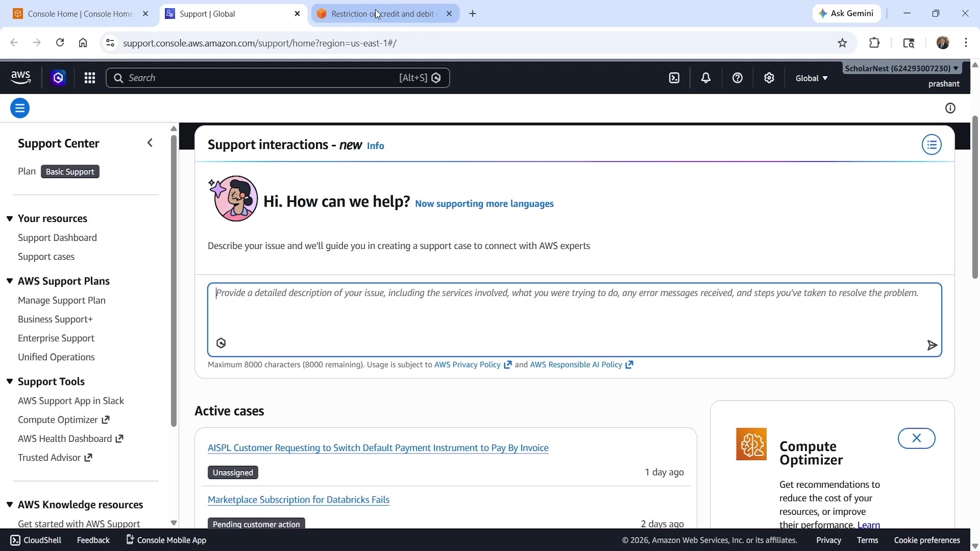This screenshot has height=551, width=980.
Task: Collapse the AWS Knowledge resources section
Action: [x=10, y=505]
